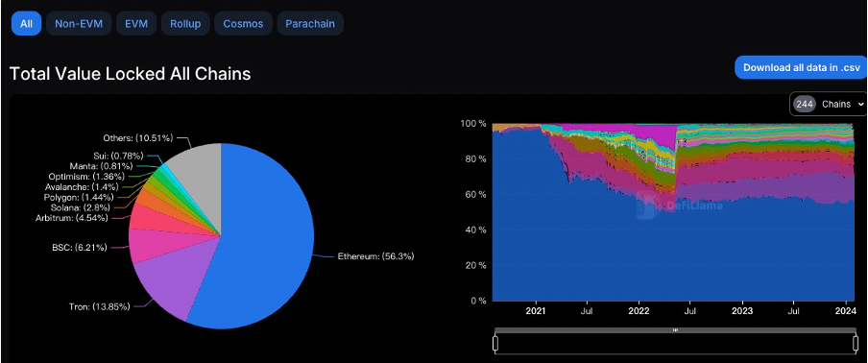The image size is (868, 363).
Task: Click the 0 % y-axis label
Action: [x=478, y=301]
